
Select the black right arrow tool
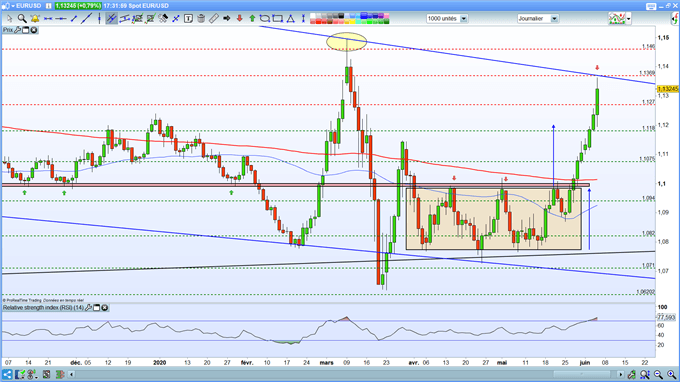point(226,19)
